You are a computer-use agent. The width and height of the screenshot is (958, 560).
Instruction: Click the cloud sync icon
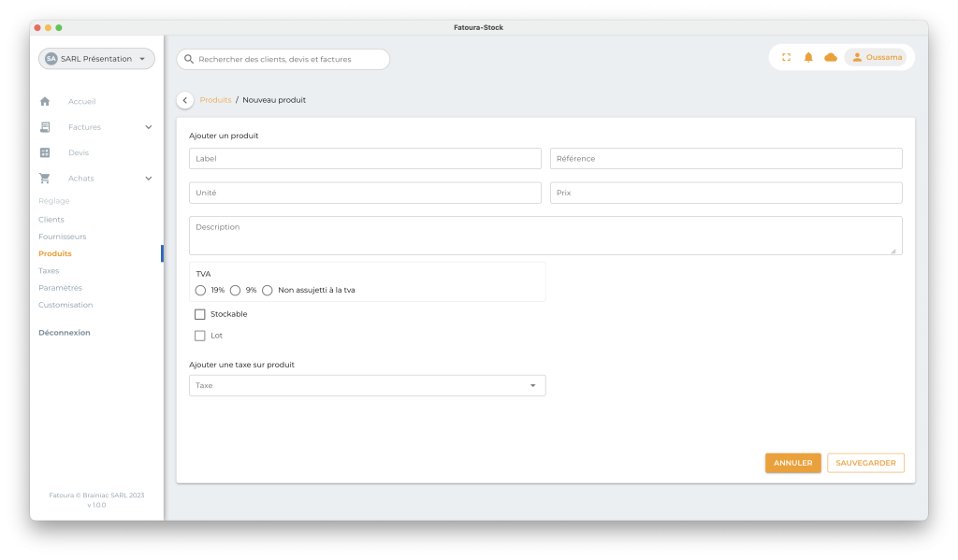point(831,58)
